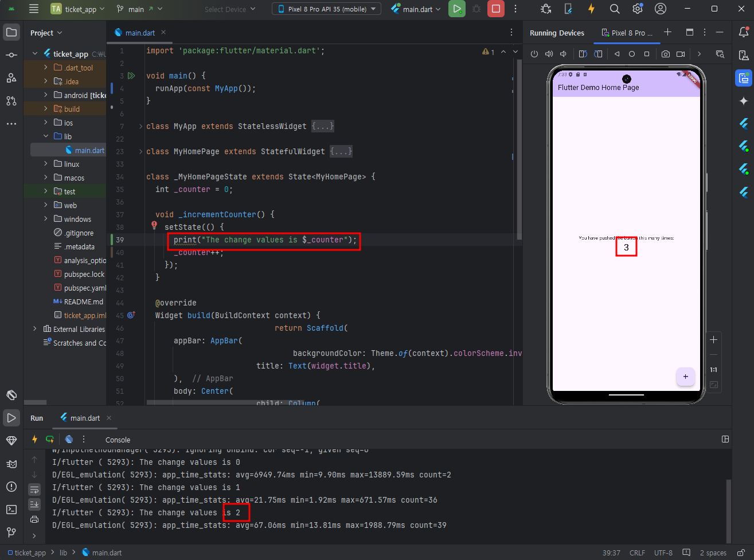
Task: Open Pixel 8 Pro API 35 device dropdown
Action: pos(327,9)
